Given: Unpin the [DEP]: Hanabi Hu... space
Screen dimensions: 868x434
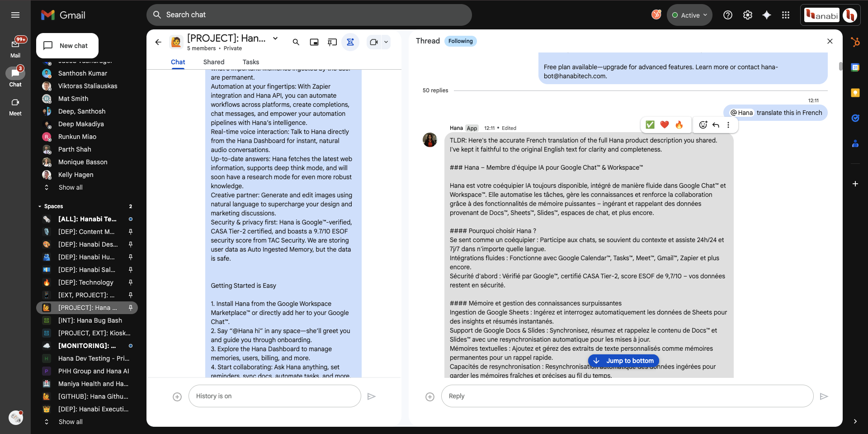Looking at the screenshot, I should [131, 257].
